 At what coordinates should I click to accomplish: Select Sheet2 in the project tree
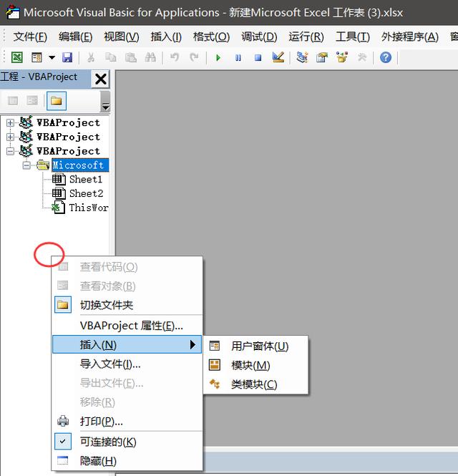[x=86, y=193]
